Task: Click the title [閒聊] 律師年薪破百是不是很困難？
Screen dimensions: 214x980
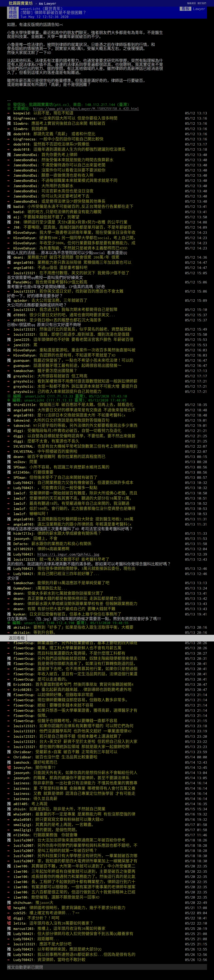Action: (x=53, y=12)
